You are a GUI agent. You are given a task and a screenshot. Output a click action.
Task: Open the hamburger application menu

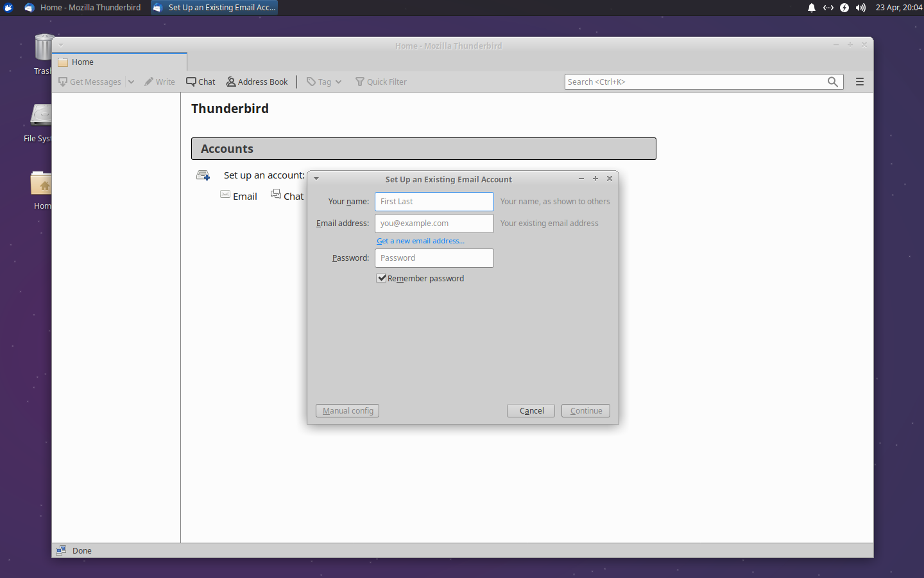(859, 82)
